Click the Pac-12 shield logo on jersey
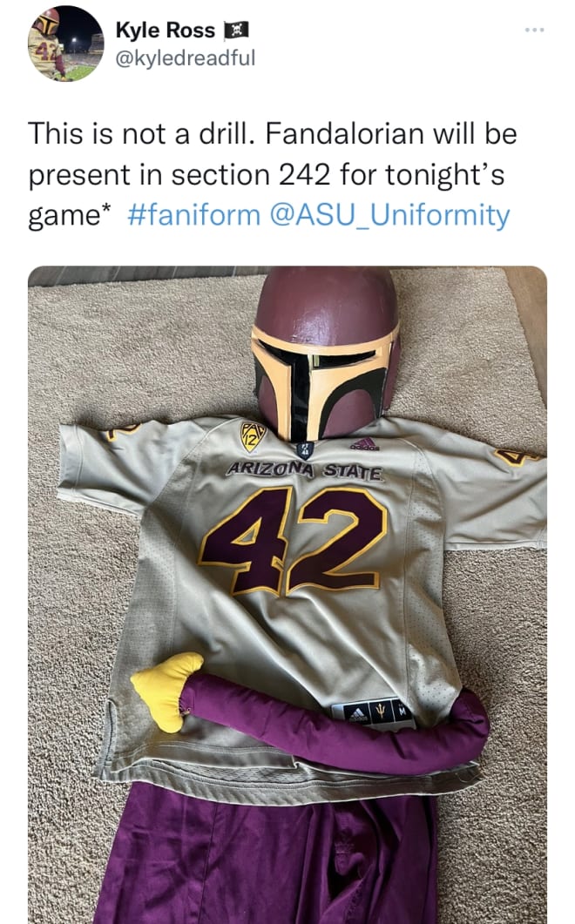 (253, 436)
